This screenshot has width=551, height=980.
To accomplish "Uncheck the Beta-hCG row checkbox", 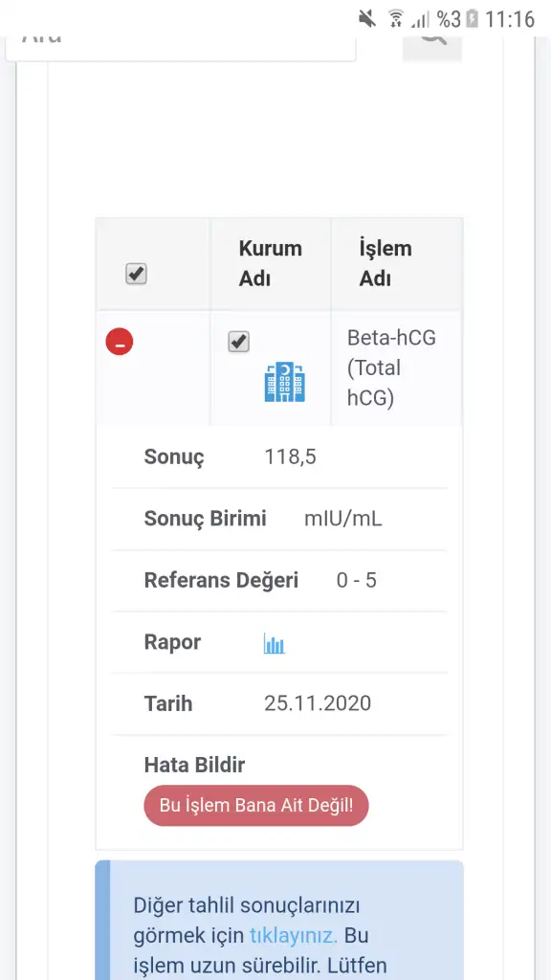I will pos(238,342).
